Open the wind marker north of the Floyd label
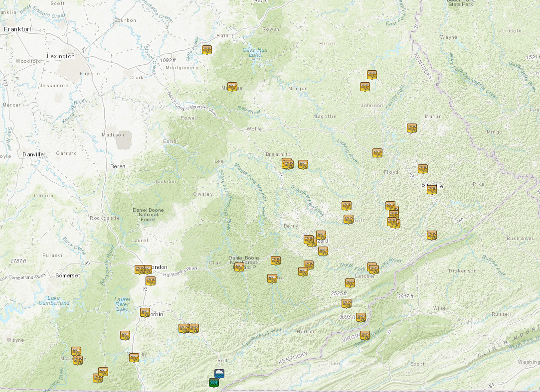The image size is (540, 392). click(377, 153)
